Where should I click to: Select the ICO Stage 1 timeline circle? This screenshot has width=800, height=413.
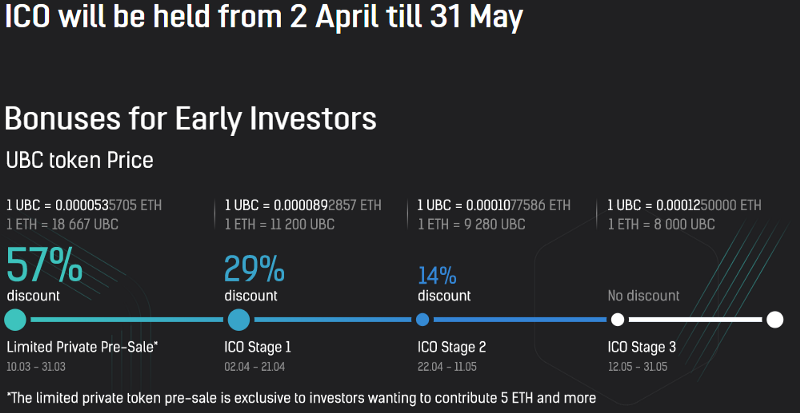(x=239, y=320)
